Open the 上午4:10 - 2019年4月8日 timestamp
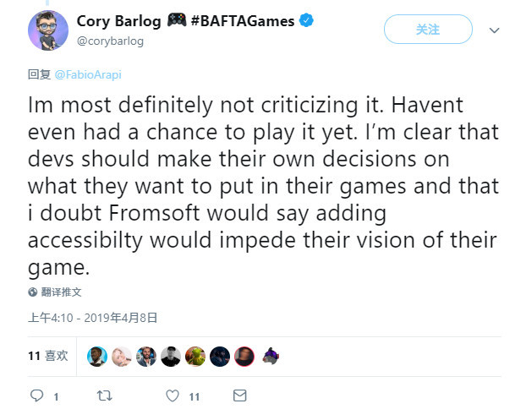526x420 pixels. tap(93, 318)
